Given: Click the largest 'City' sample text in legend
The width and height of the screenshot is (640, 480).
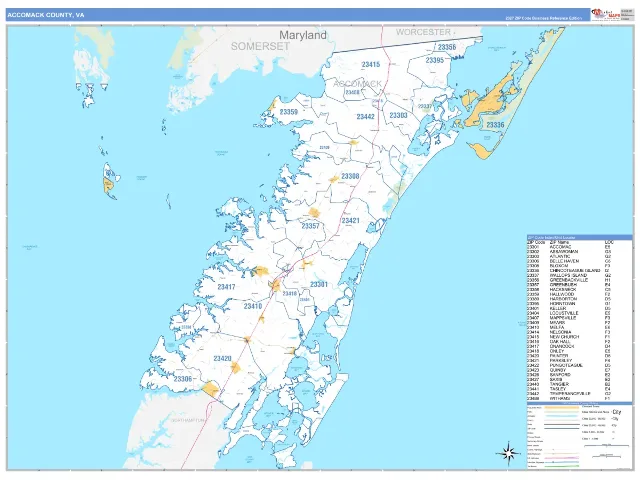Looking at the screenshot, I should pos(617,412).
